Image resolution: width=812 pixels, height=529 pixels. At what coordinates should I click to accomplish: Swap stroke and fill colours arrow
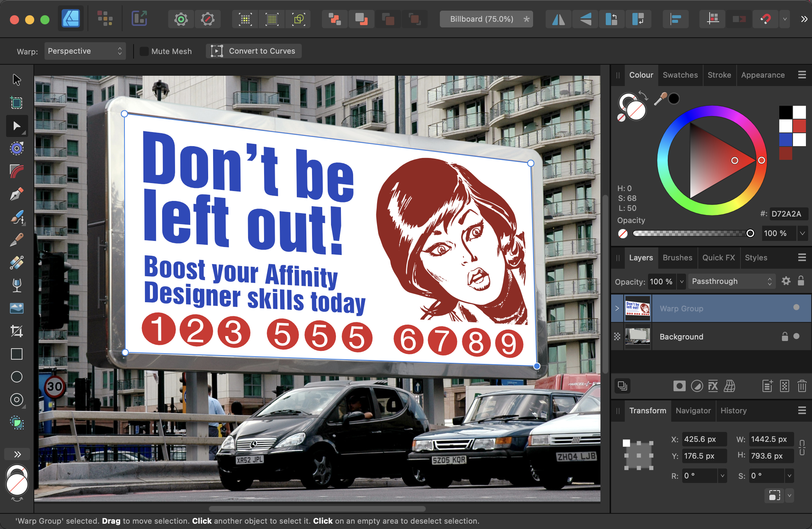643,95
